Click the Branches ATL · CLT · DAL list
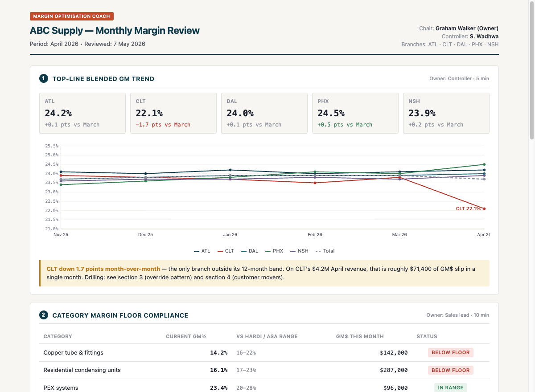The height and width of the screenshot is (392, 535). [450, 45]
